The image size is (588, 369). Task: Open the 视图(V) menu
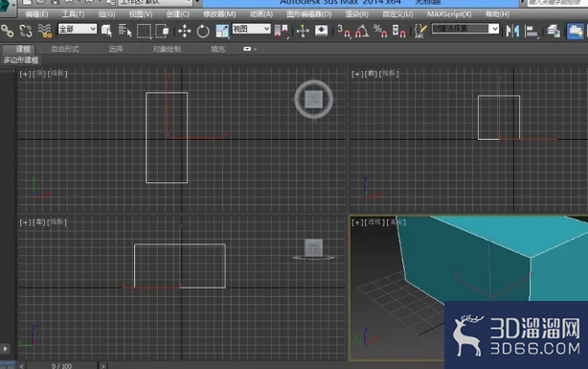coord(141,14)
